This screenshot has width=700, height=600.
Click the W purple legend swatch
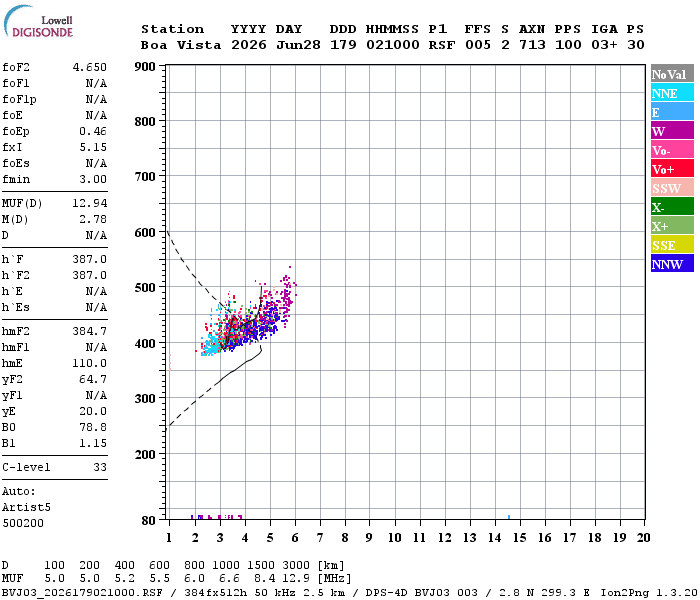(x=672, y=131)
